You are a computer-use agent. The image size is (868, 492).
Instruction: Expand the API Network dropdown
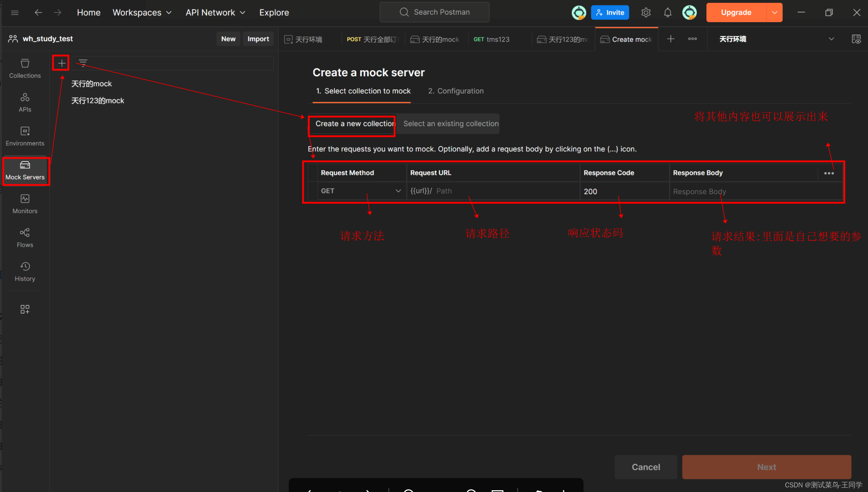tap(215, 12)
